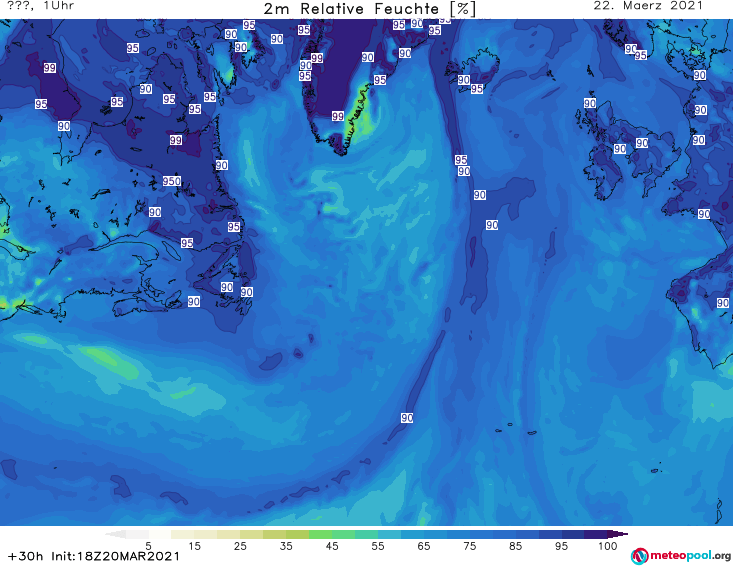The width and height of the screenshot is (733, 566).
Task: Click the '65' tick label on the color scale
Action: click(x=424, y=545)
